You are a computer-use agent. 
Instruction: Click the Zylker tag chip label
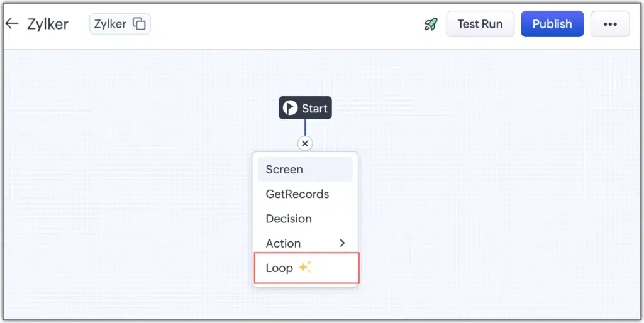(x=110, y=24)
